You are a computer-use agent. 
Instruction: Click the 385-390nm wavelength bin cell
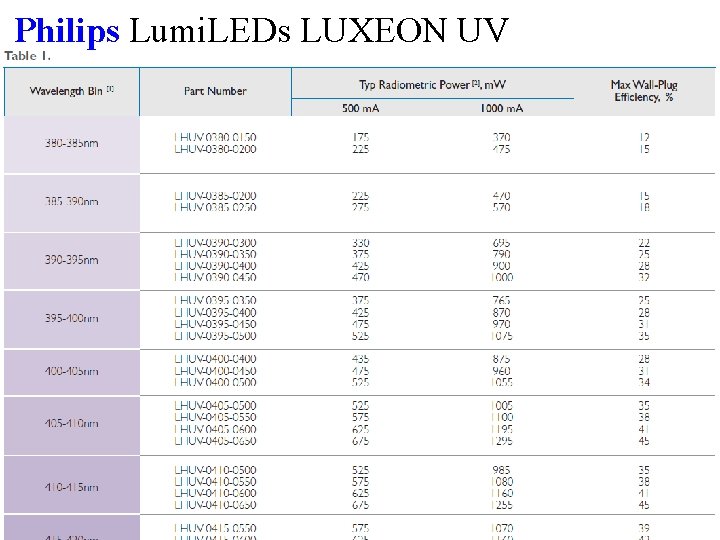[72, 202]
